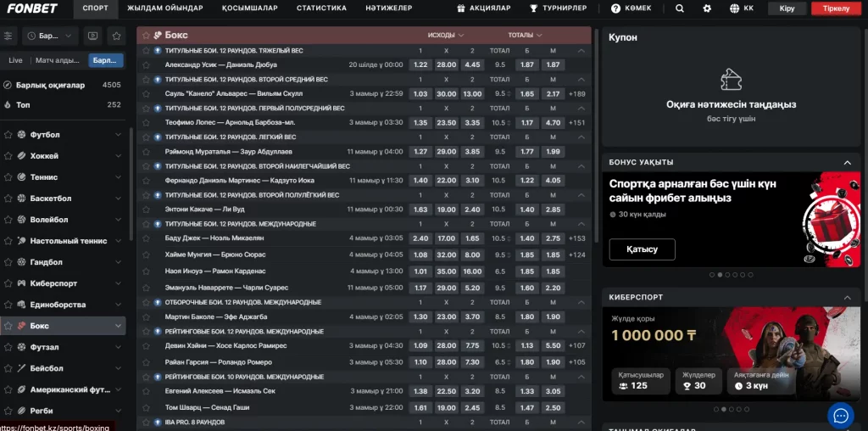Click the Гандбол sport icon
868x431 pixels.
coord(21,262)
